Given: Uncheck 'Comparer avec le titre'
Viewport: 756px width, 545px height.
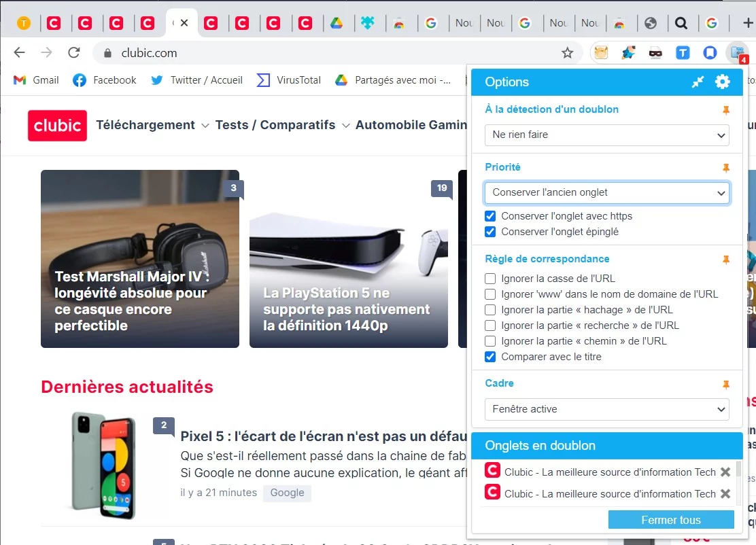Looking at the screenshot, I should pyautogui.click(x=490, y=357).
